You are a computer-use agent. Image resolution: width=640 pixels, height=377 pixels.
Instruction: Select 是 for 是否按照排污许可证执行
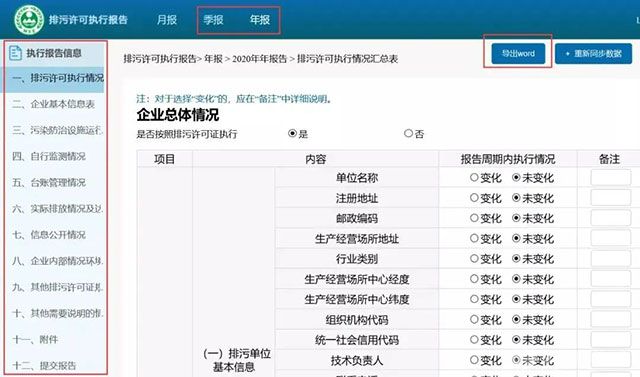[292, 133]
